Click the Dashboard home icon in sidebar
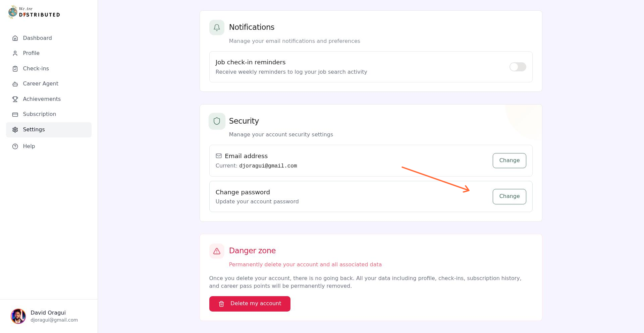The image size is (644, 333). tap(15, 38)
